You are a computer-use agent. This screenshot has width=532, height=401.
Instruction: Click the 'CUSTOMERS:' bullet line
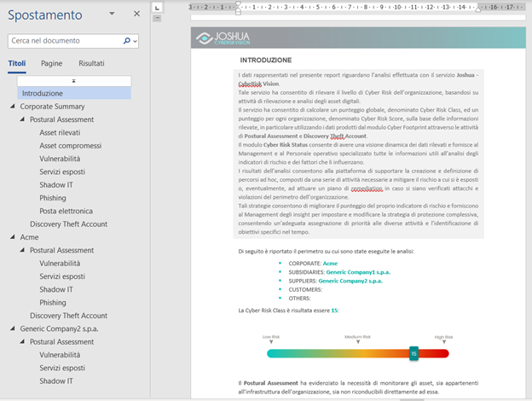305,289
